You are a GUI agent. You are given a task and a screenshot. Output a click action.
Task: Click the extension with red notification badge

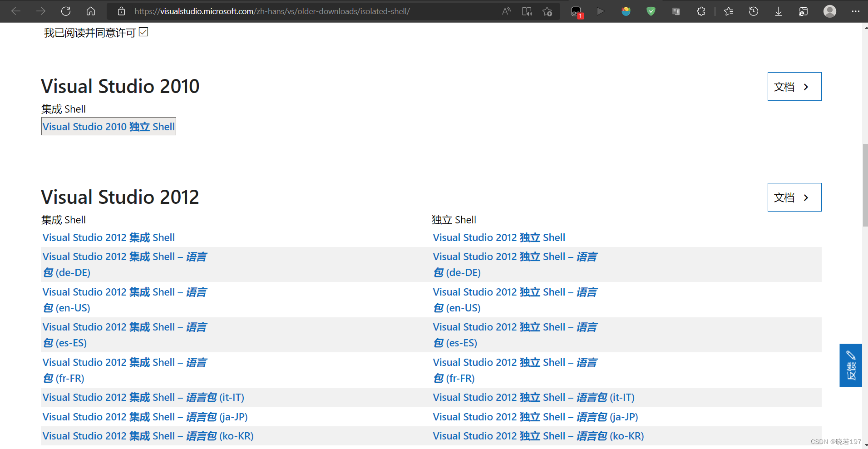coord(576,11)
